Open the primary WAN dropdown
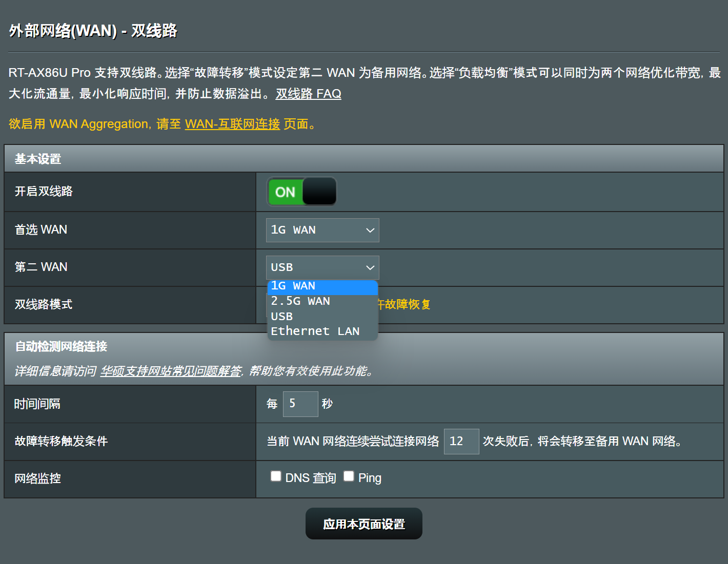The width and height of the screenshot is (728, 564). coord(322,230)
